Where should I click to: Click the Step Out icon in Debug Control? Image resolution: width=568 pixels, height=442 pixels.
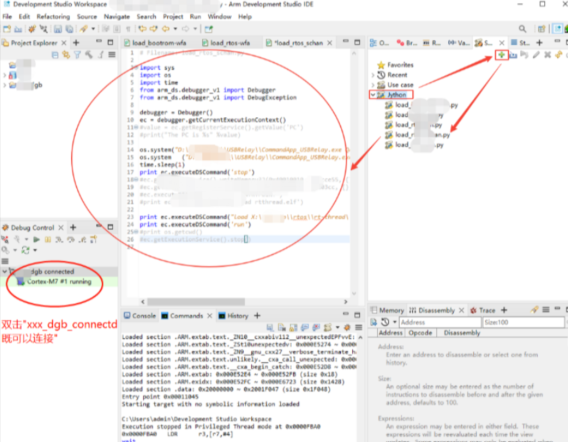coord(83,239)
